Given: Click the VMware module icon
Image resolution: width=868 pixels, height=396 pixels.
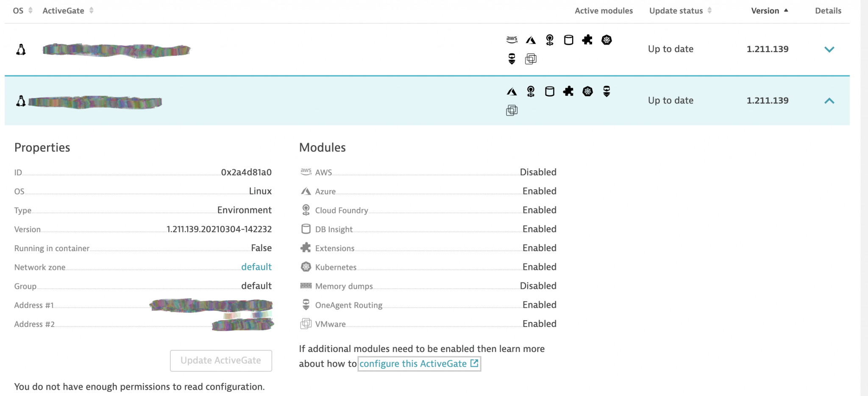Looking at the screenshot, I should (x=305, y=323).
